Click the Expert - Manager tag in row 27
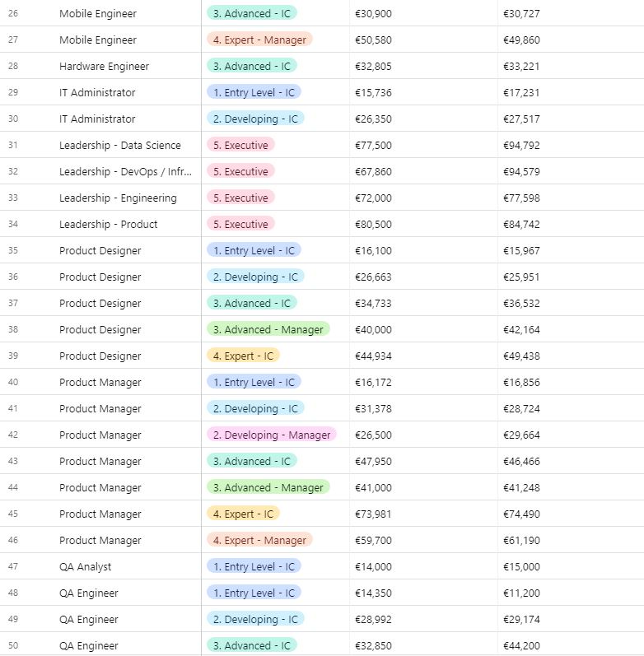644x656 pixels. [x=259, y=40]
